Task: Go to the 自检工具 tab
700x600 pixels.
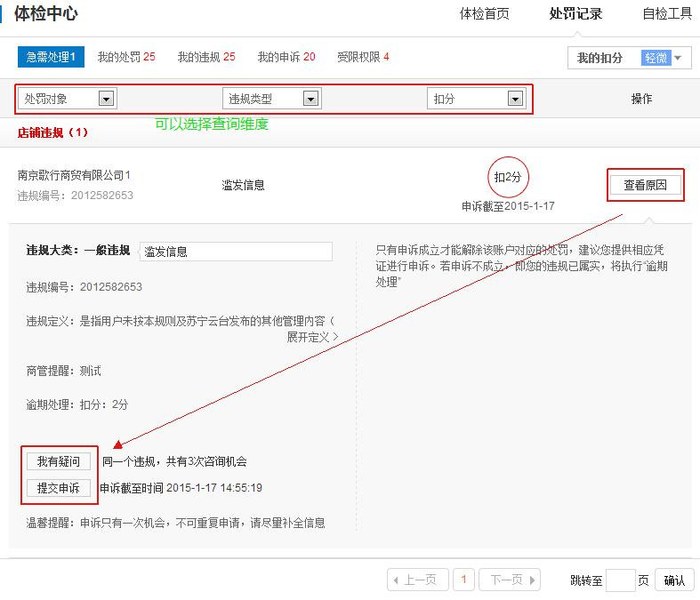Action: (x=667, y=13)
